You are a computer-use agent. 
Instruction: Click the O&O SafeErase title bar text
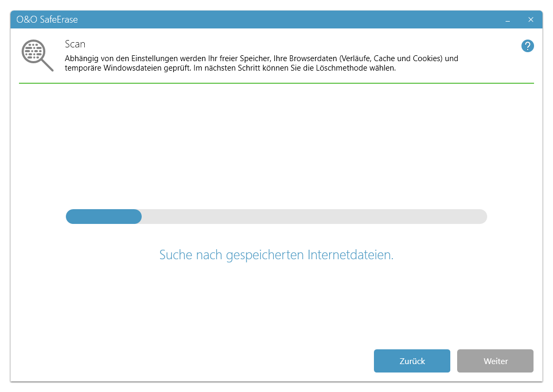(x=47, y=19)
